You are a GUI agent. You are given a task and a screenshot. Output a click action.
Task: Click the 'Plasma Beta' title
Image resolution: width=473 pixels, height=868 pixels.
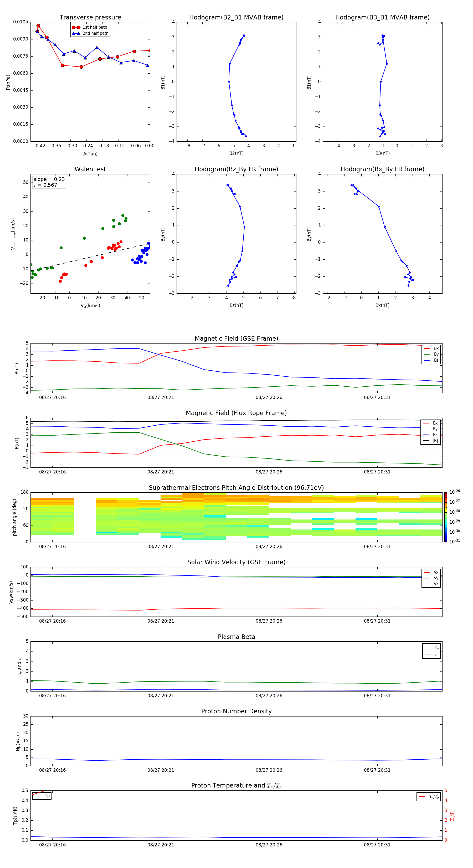point(236,637)
